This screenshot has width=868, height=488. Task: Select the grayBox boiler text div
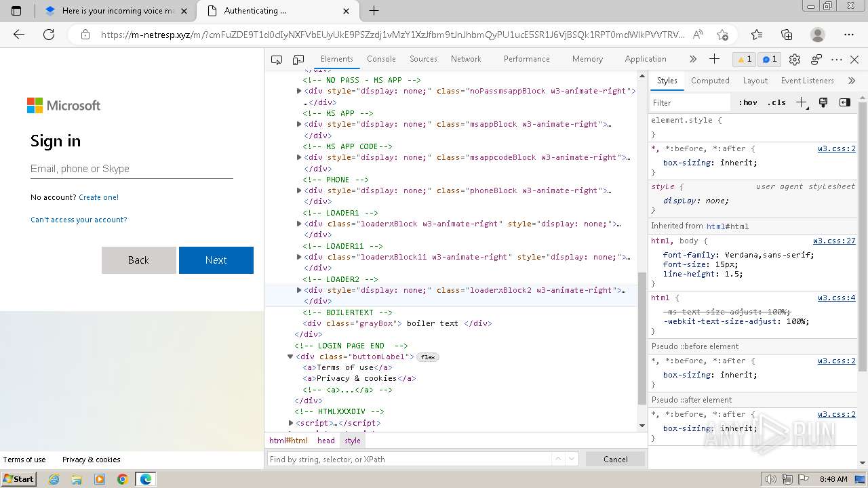point(397,323)
